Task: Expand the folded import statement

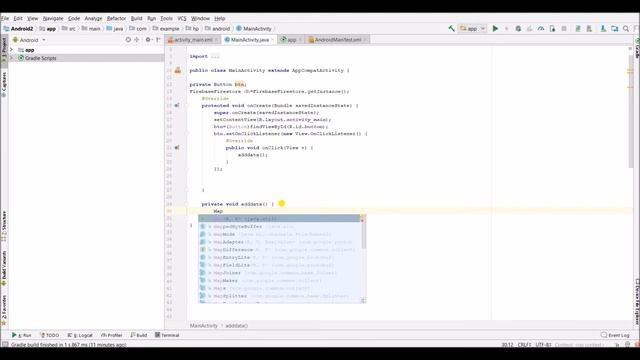Action: [x=215, y=56]
